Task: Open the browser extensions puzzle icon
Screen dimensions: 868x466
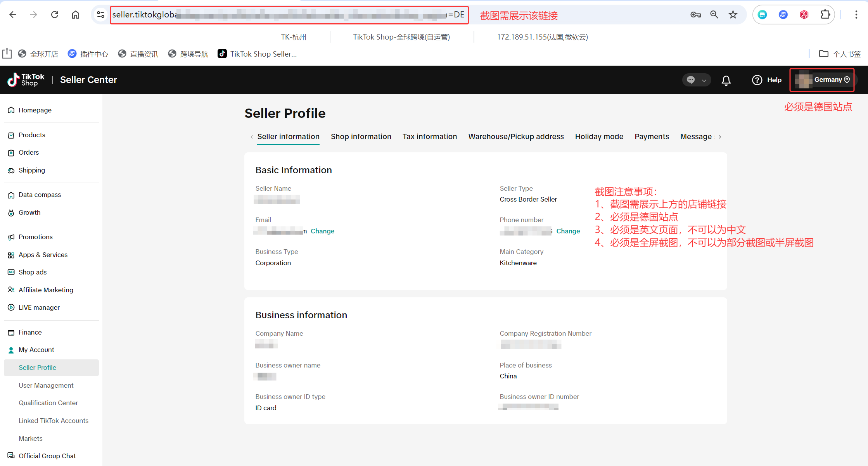Action: [825, 15]
